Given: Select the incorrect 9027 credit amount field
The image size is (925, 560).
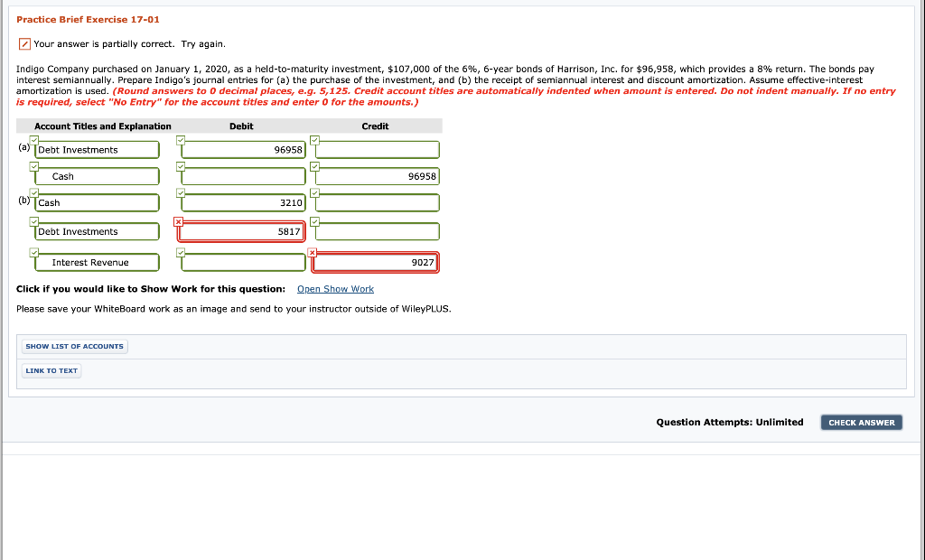Looking at the screenshot, I should [374, 262].
